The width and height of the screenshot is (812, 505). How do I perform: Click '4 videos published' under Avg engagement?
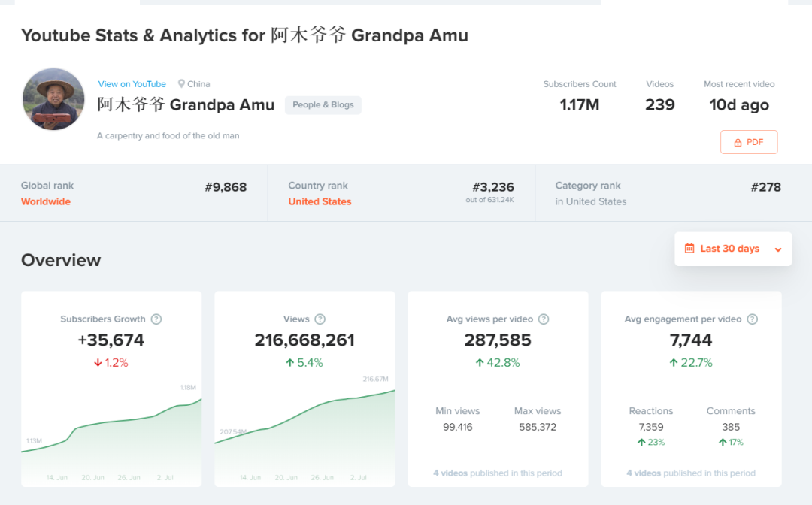tap(691, 473)
